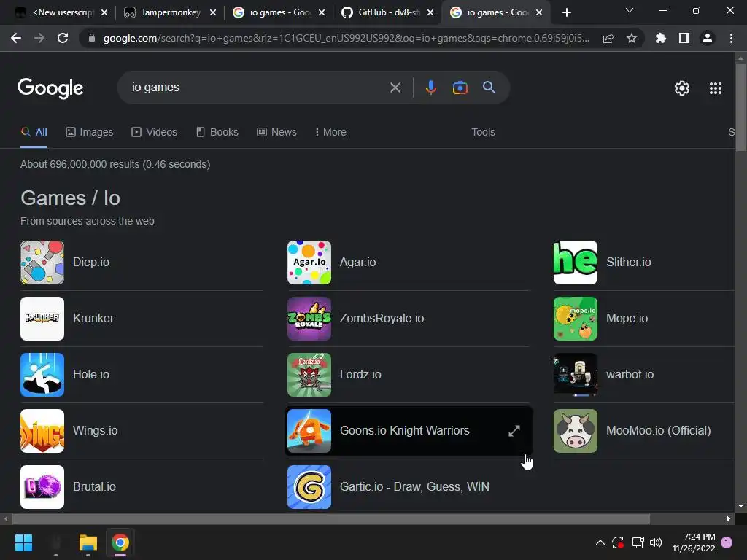Bookmark this tab with star

click(x=632, y=38)
